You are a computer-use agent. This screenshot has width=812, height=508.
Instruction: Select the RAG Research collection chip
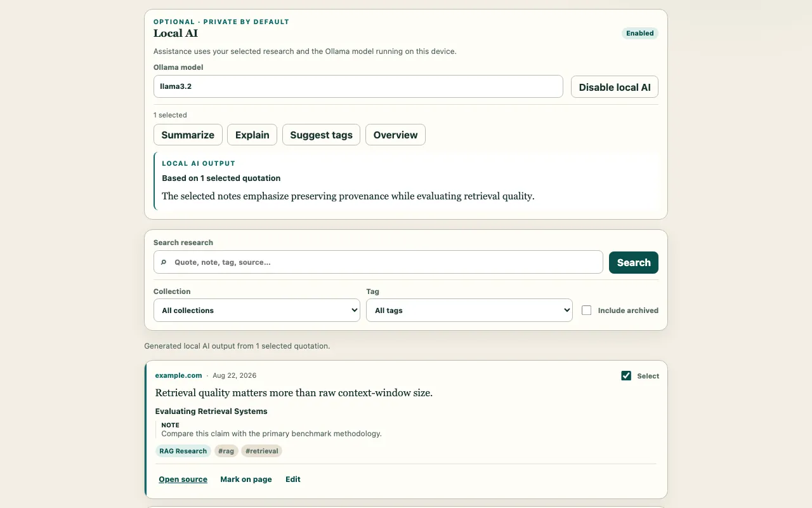pyautogui.click(x=183, y=451)
